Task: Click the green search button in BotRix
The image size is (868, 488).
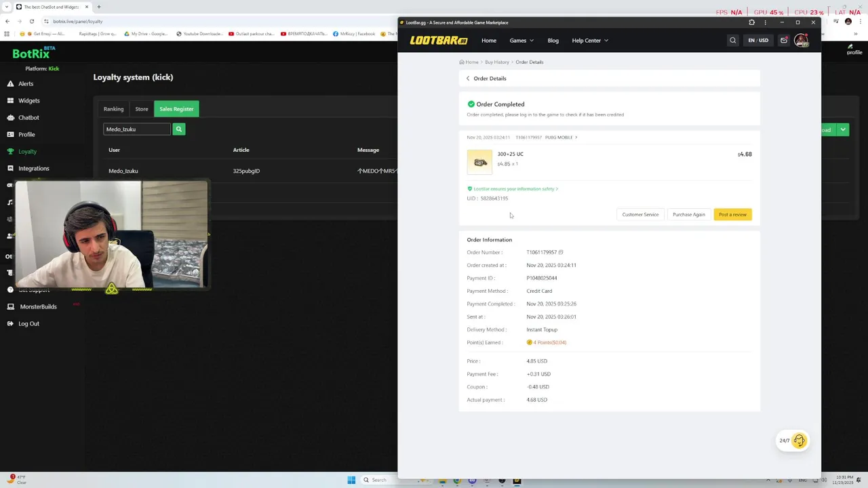Action: 179,129
